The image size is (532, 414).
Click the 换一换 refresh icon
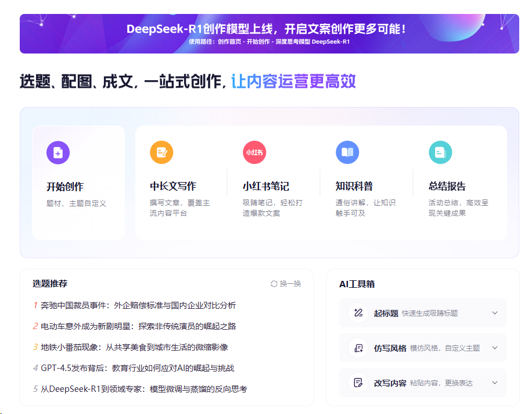274,284
